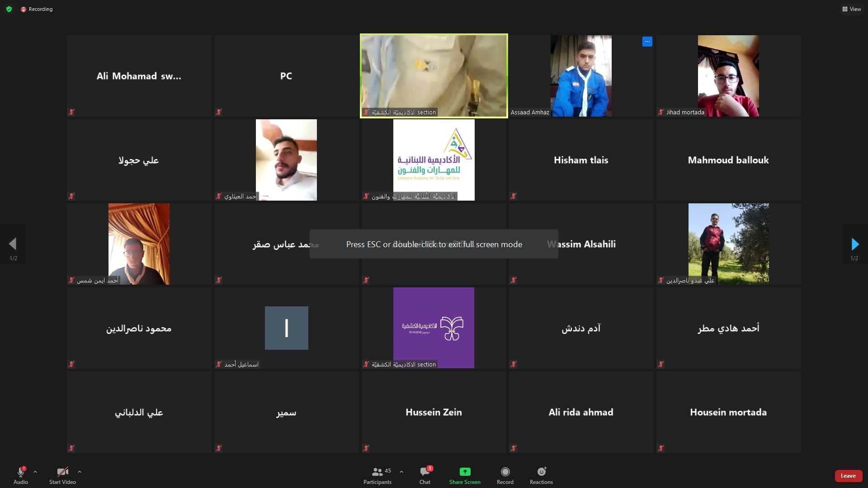Expand video options caret next to Start Video

coord(80,472)
